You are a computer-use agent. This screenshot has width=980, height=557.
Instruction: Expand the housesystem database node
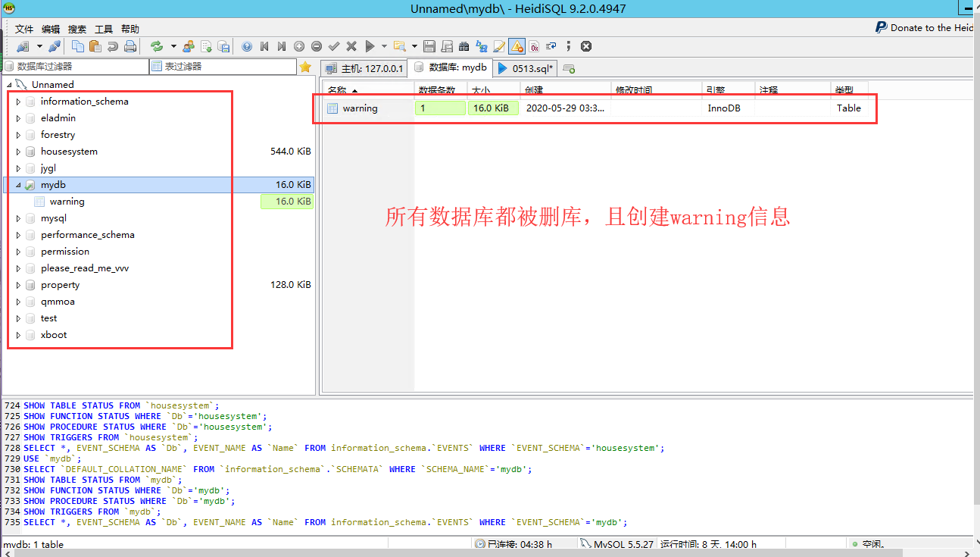18,152
